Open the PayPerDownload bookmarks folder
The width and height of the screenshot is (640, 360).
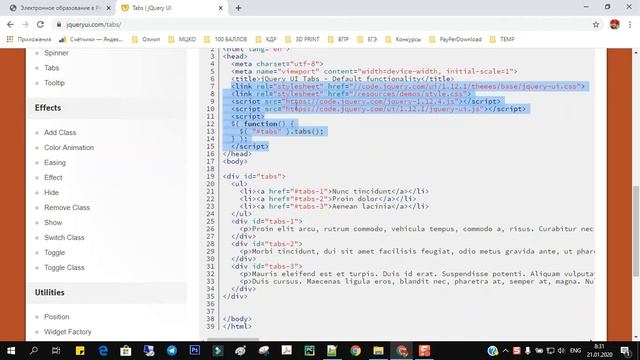pos(456,39)
